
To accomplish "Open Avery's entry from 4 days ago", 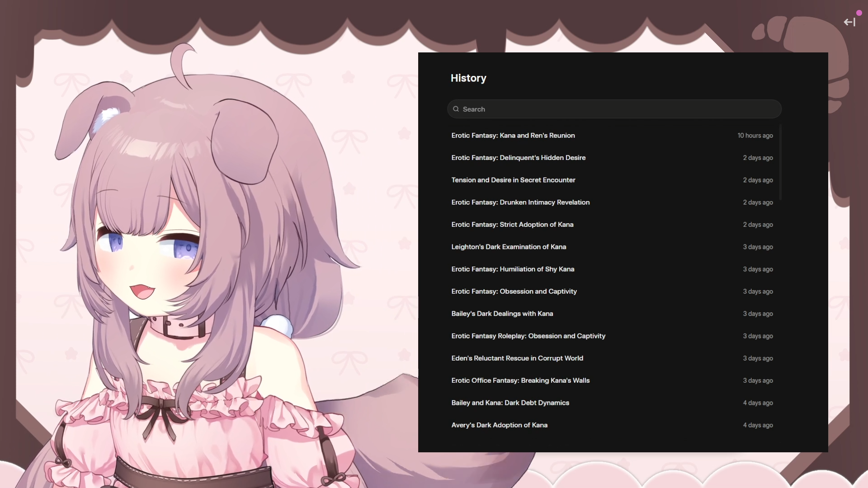I will (x=499, y=425).
